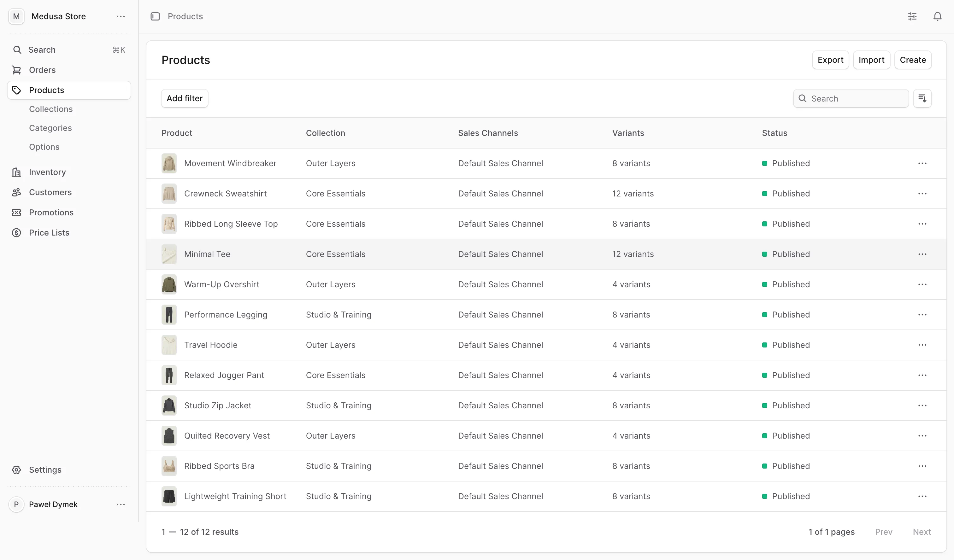Open Paweł Dymek user menu dots
954x560 pixels.
click(121, 505)
